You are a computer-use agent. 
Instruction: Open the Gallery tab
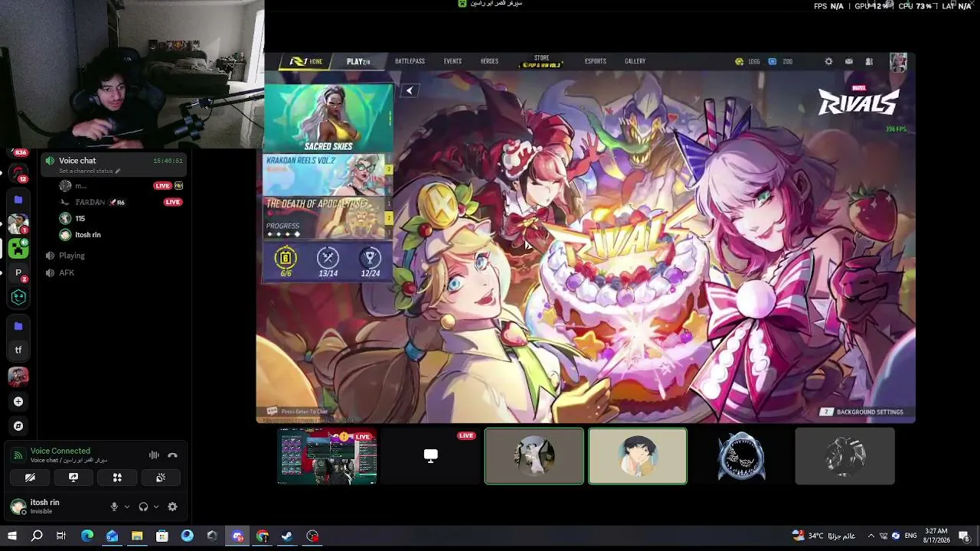click(635, 61)
